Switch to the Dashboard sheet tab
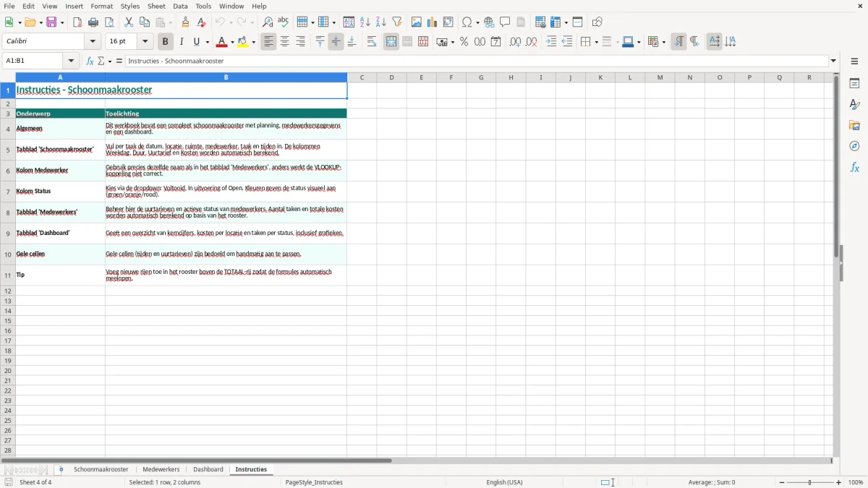This screenshot has height=488, width=868. [x=208, y=470]
